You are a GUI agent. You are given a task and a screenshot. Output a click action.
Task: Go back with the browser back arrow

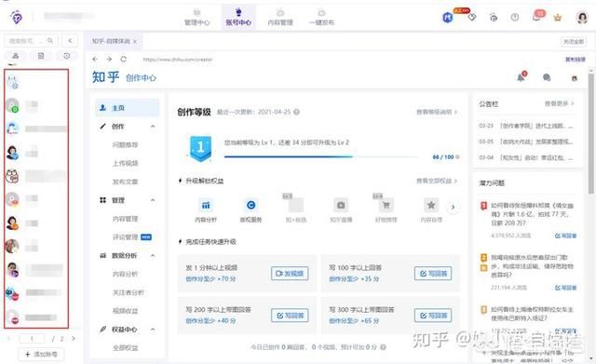[95, 60]
